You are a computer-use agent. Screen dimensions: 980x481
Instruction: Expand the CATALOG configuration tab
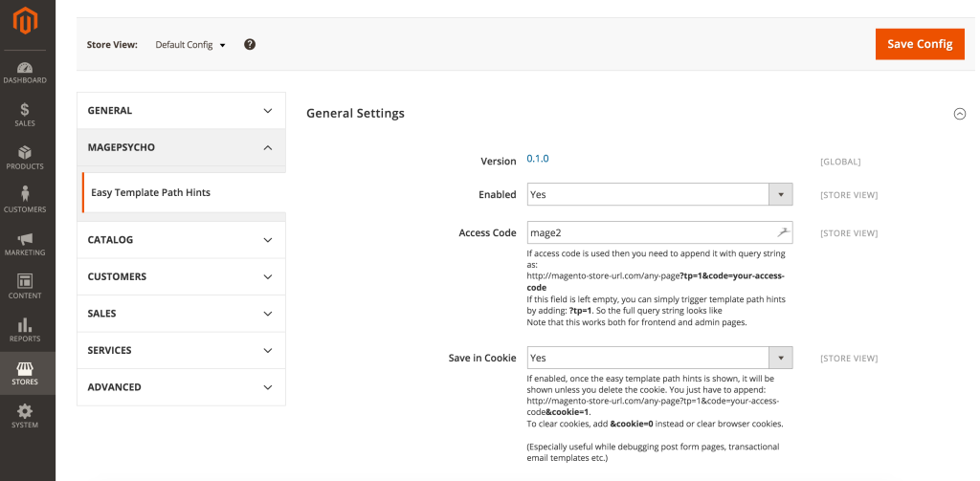click(x=181, y=240)
